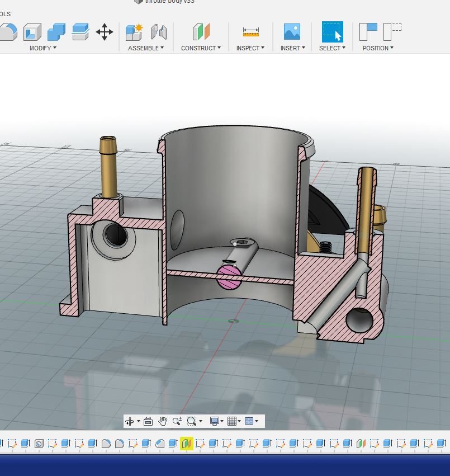Select the unhighlighted construction plane in timeline
This screenshot has width=450, height=476.
pyautogui.click(x=361, y=444)
